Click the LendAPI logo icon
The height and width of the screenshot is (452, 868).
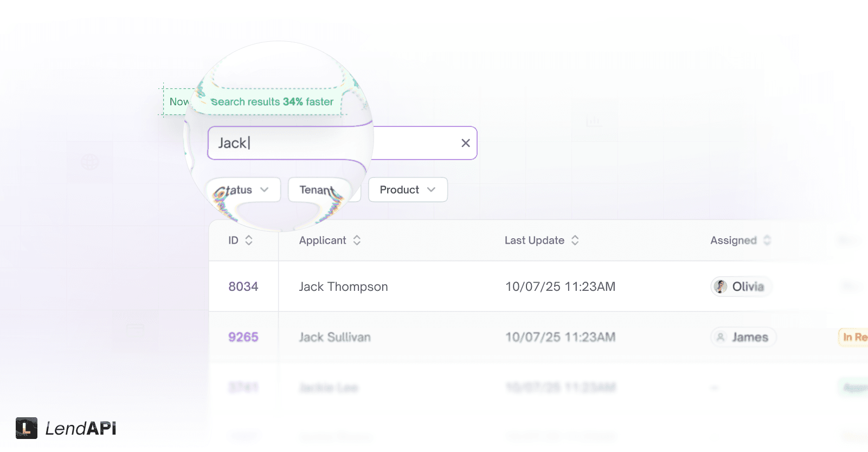26,429
